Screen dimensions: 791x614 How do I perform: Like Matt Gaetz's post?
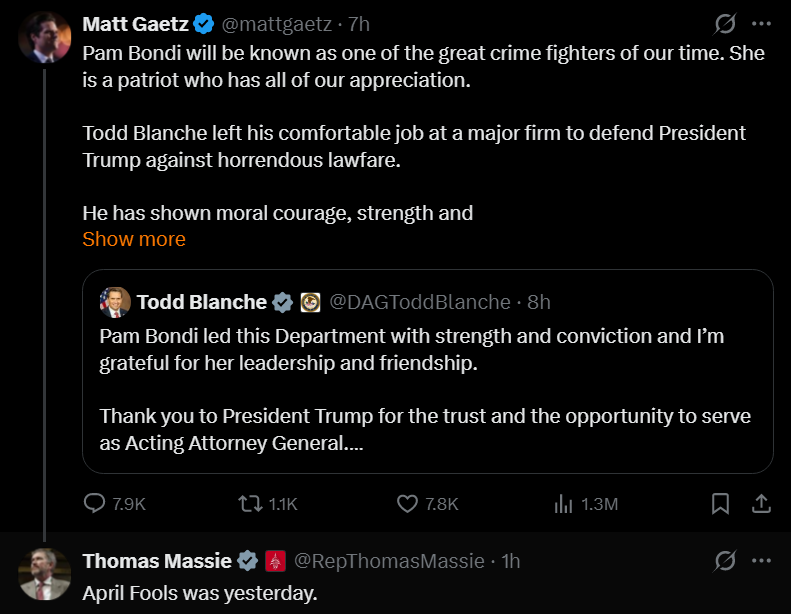pos(408,504)
